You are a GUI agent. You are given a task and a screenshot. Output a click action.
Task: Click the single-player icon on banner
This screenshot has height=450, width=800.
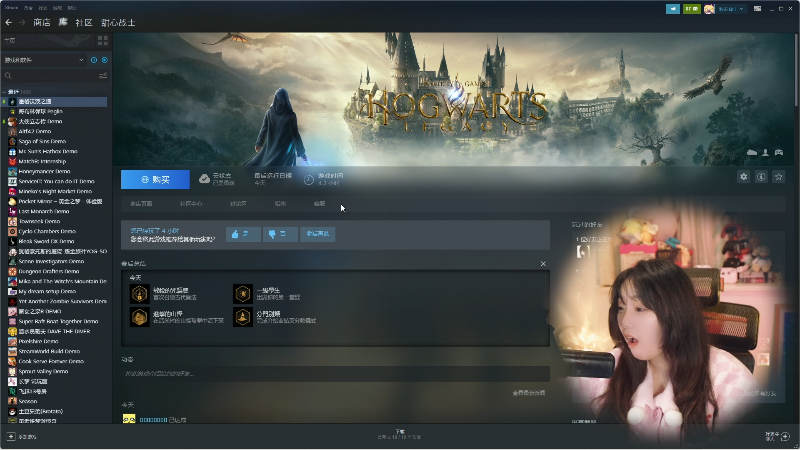point(765,152)
